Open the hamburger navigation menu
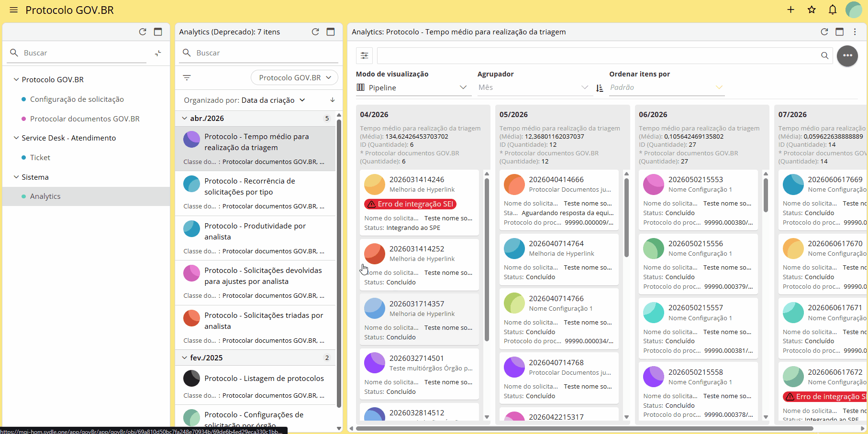868x434 pixels. click(x=14, y=10)
